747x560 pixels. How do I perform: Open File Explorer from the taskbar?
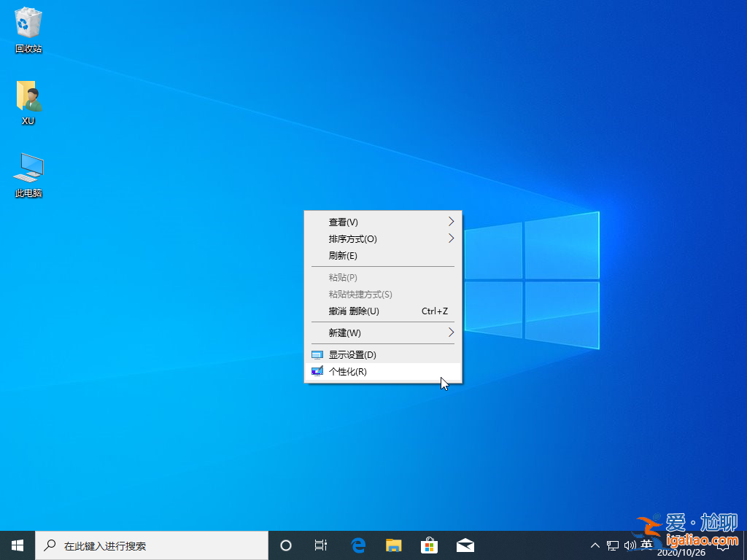point(393,545)
